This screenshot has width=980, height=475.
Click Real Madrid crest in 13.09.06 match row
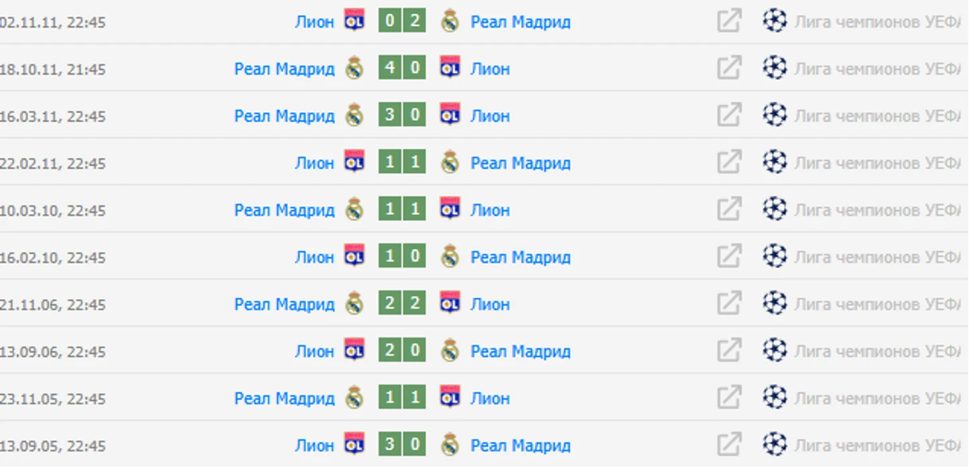(x=450, y=350)
